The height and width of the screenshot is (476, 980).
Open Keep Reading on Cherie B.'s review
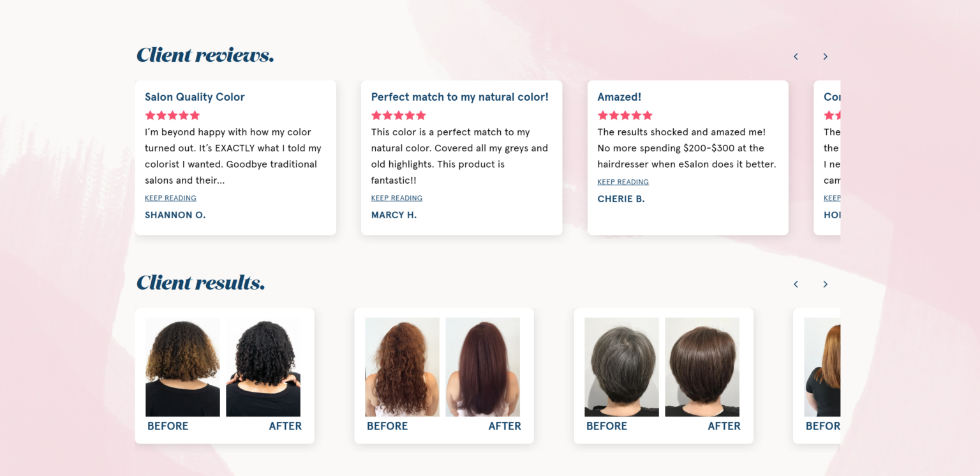coord(623,182)
